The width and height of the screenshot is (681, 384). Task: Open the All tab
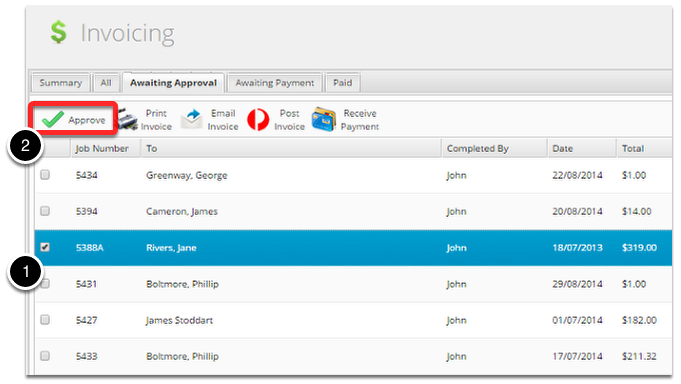(106, 83)
